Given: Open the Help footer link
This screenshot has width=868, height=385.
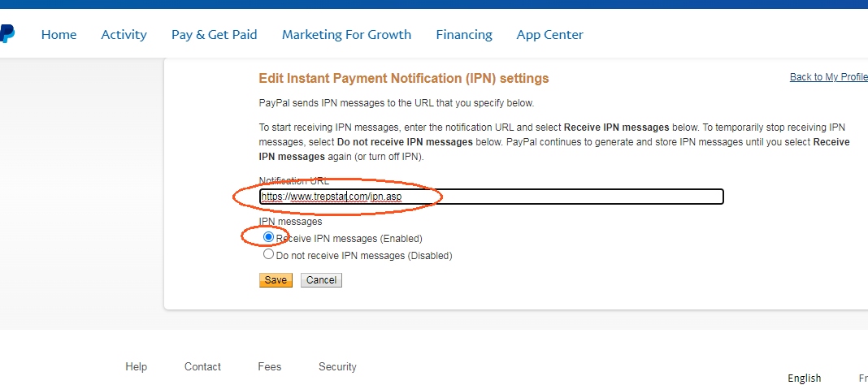Looking at the screenshot, I should pyautogui.click(x=137, y=367).
